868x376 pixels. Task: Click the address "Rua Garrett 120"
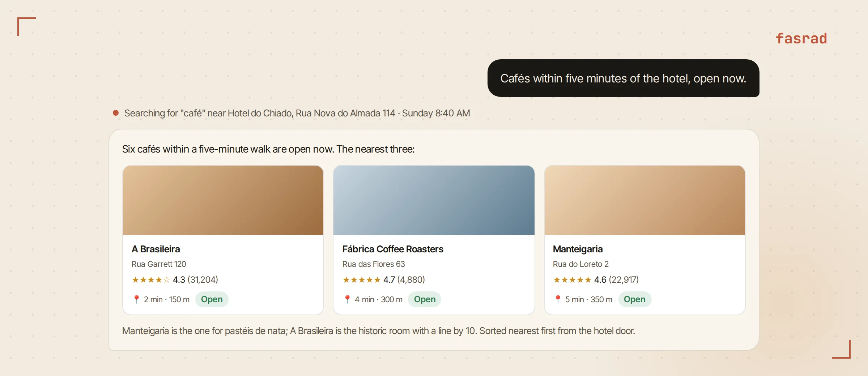[159, 264]
